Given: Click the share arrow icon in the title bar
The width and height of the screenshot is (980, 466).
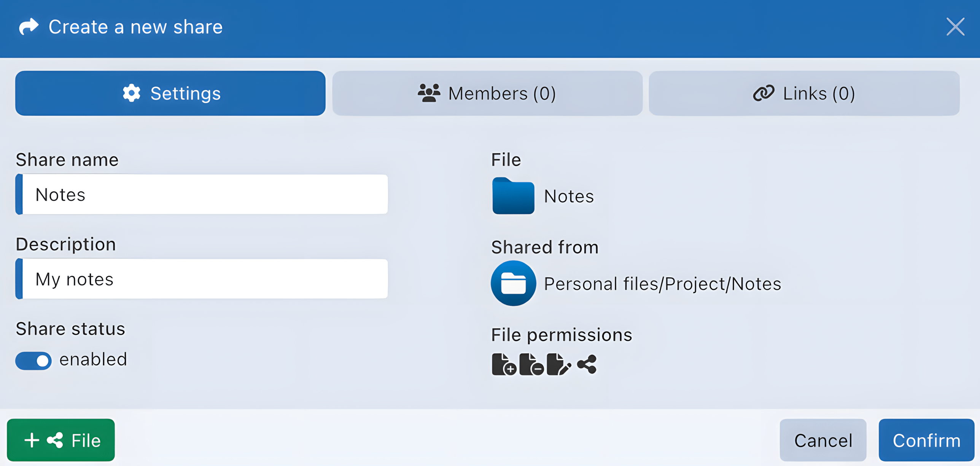Looking at the screenshot, I should (28, 27).
